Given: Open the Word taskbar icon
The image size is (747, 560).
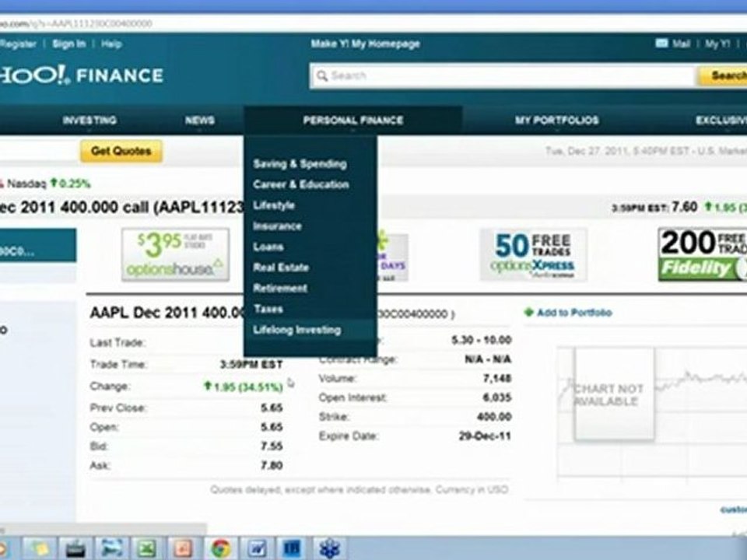Looking at the screenshot, I should (256, 548).
